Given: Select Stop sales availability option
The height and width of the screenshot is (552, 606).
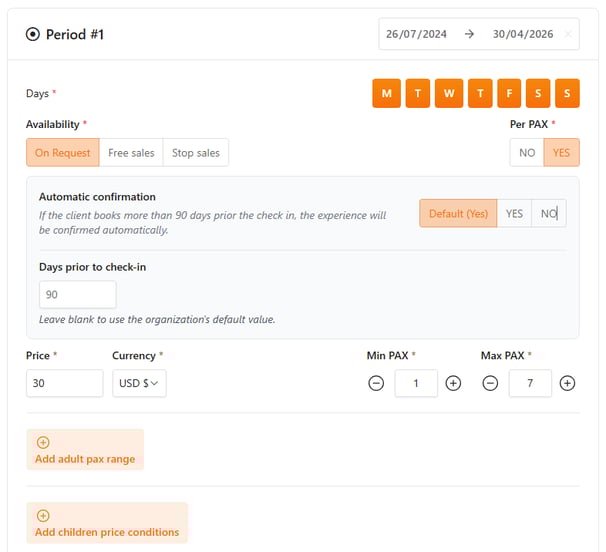Looking at the screenshot, I should click(x=196, y=153).
